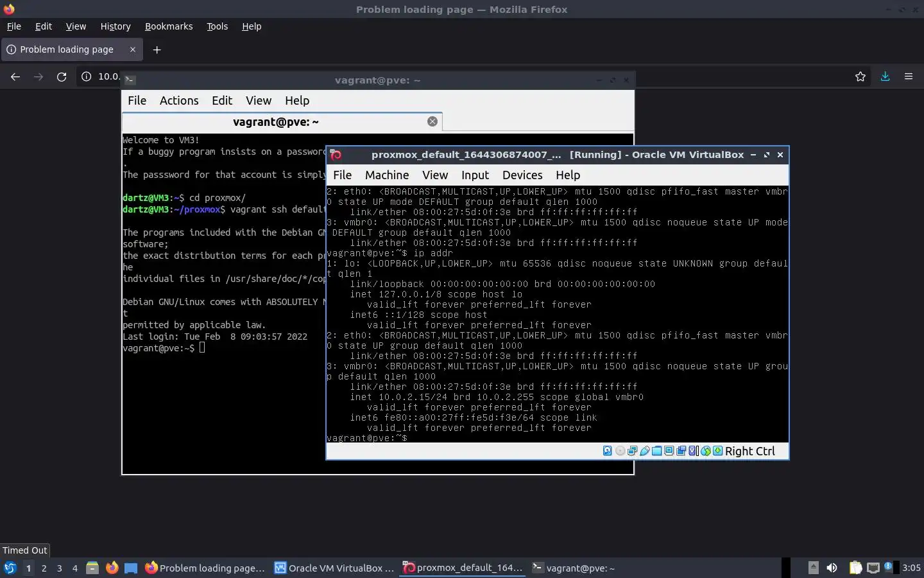Image resolution: width=924 pixels, height=578 pixels.
Task: Open hard disk activity indicator in VirtualBox status bar
Action: (608, 451)
